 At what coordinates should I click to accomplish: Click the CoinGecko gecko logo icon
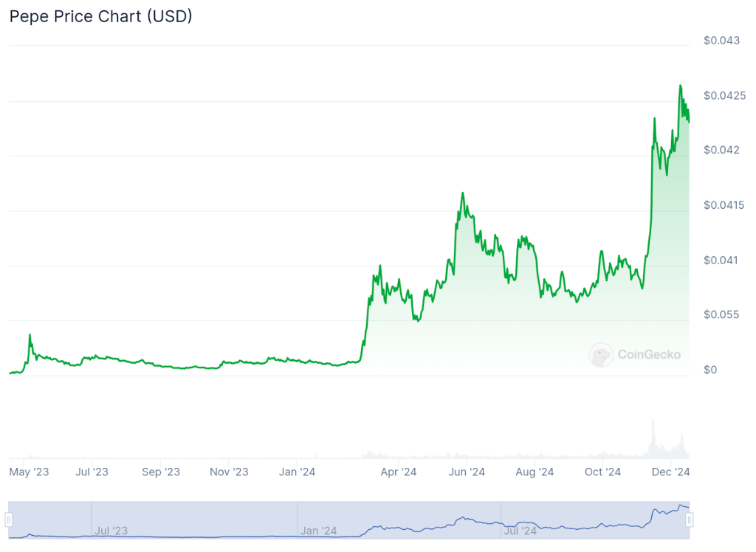(601, 355)
